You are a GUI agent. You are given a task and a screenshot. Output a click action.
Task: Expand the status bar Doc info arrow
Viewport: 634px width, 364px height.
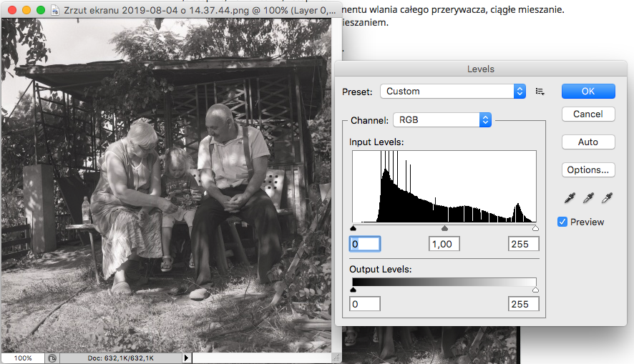(187, 358)
